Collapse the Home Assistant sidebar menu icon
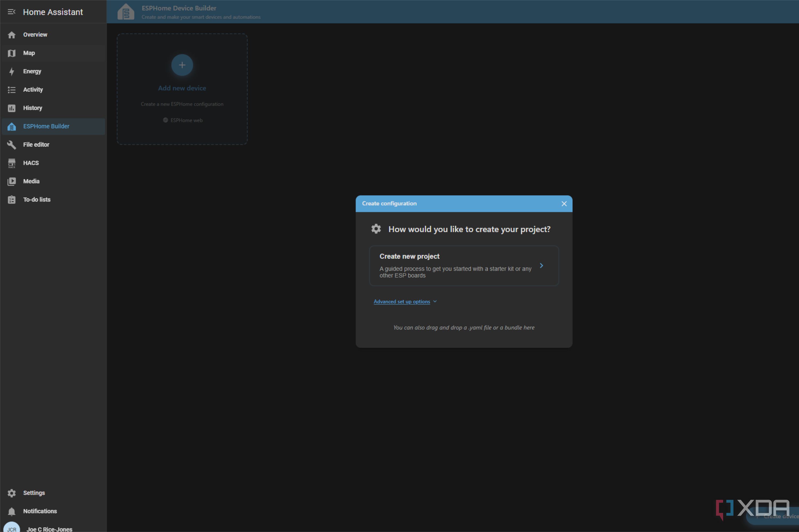This screenshot has height=532, width=799. 11,12
